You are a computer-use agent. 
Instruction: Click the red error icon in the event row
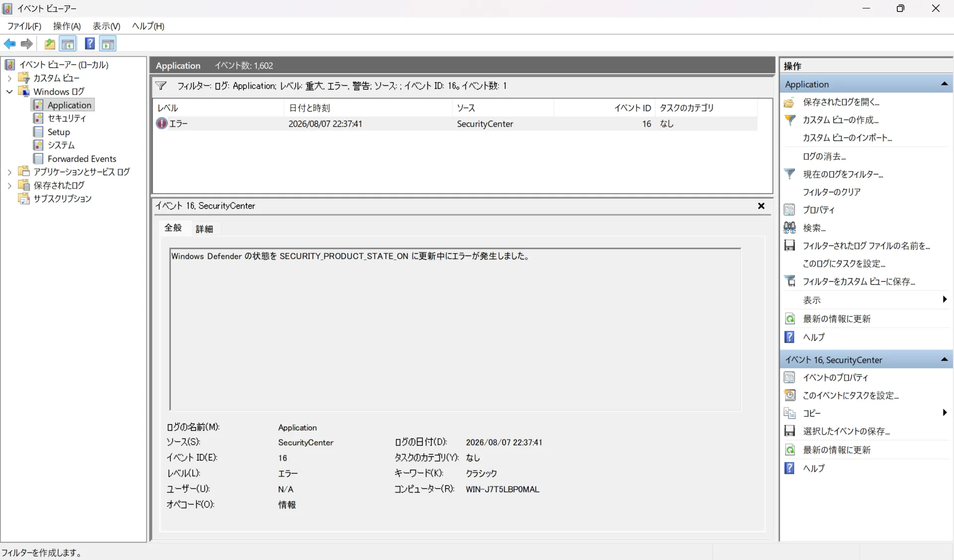pos(162,123)
